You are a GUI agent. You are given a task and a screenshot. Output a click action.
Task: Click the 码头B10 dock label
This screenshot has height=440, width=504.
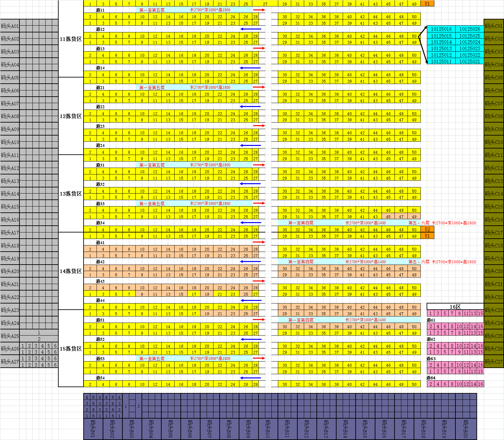268,429
